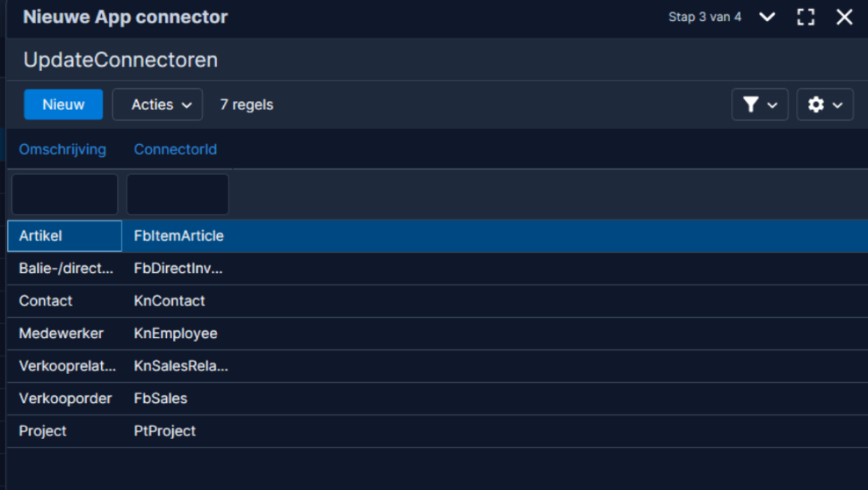Select the Medewerker KnEmployee row

tap(438, 334)
